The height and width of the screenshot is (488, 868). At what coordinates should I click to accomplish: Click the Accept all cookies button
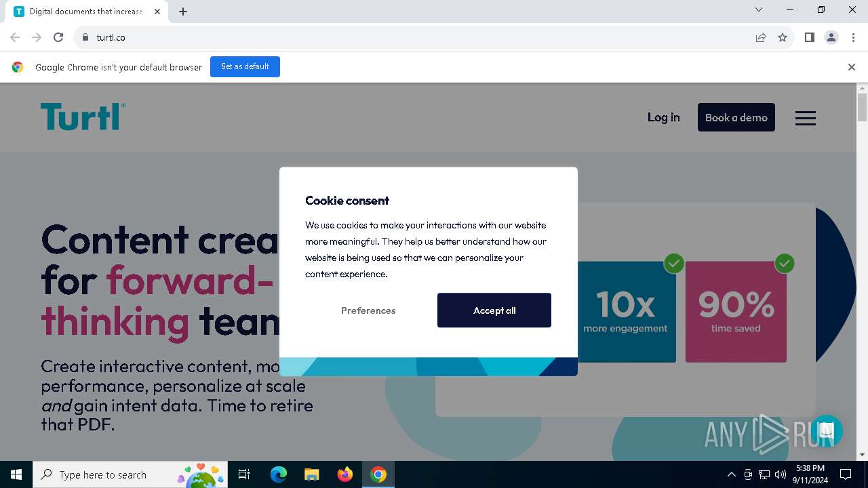[x=494, y=310]
